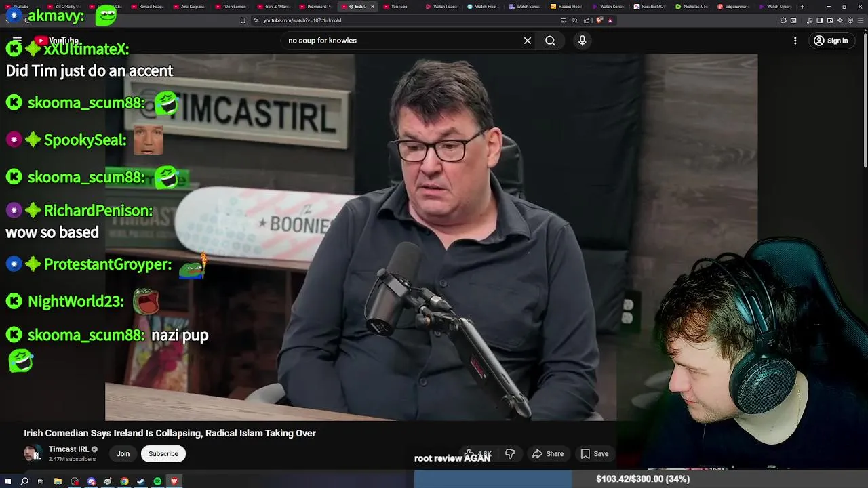Image resolution: width=868 pixels, height=488 pixels.
Task: Click the youtube.com address bar
Action: 407,20
